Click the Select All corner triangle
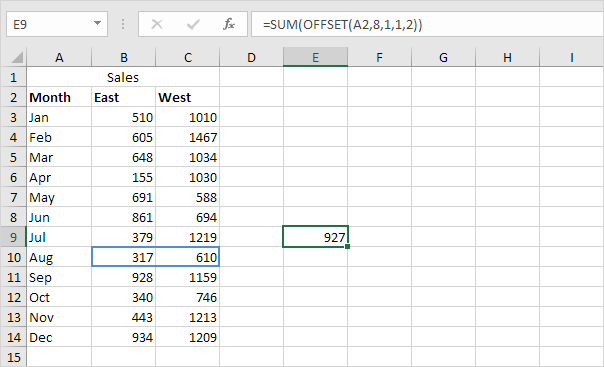This screenshot has height=367, width=604. click(x=17, y=57)
